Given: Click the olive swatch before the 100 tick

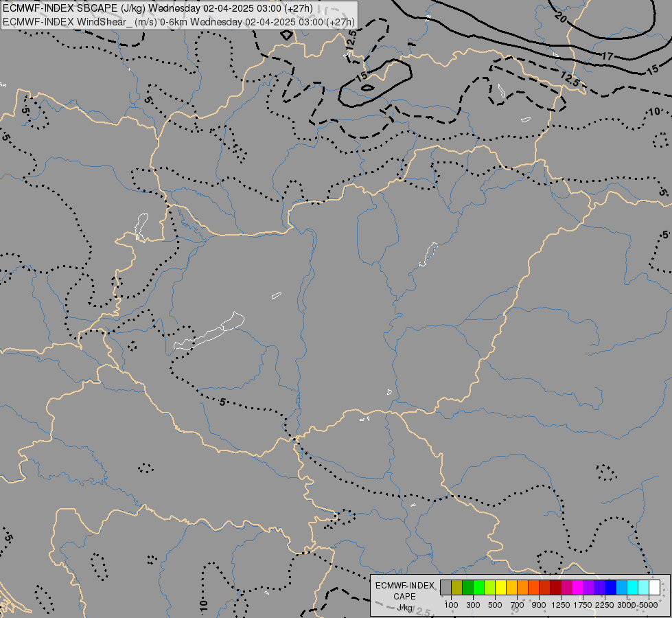Looking at the screenshot, I should pos(457,588).
